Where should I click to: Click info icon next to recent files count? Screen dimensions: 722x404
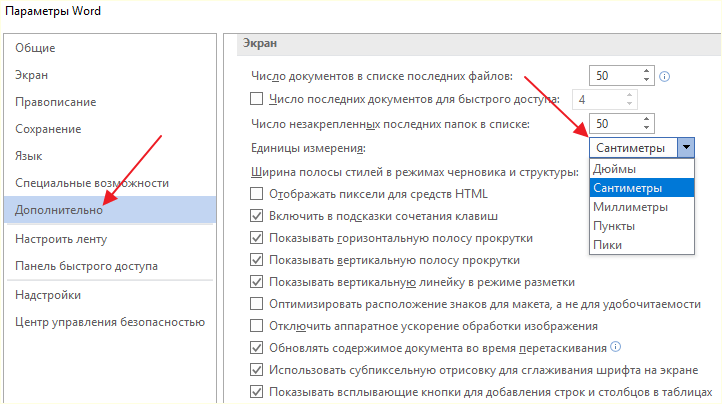point(664,76)
